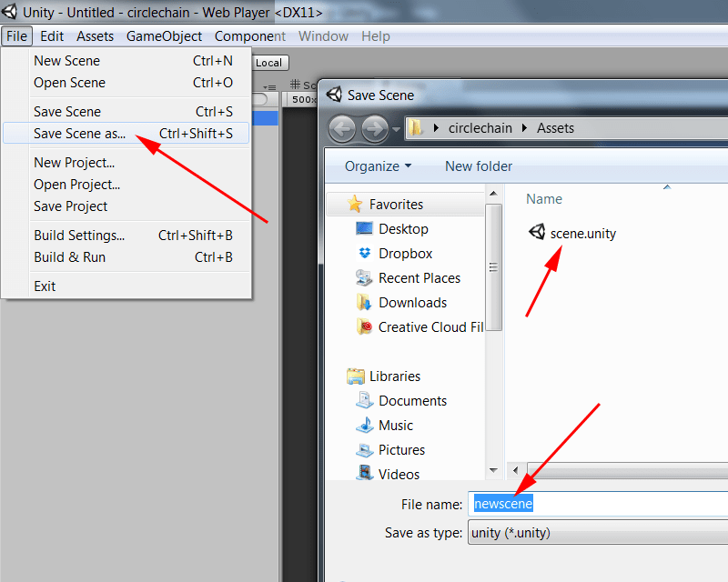Click the Videos library icon
This screenshot has height=582, width=728.
[x=365, y=474]
